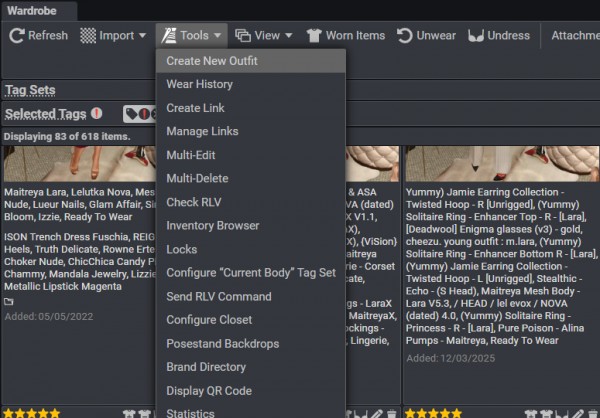Collapse the Tools dropdown menu
The height and width of the screenshot is (418, 600).
tap(192, 35)
